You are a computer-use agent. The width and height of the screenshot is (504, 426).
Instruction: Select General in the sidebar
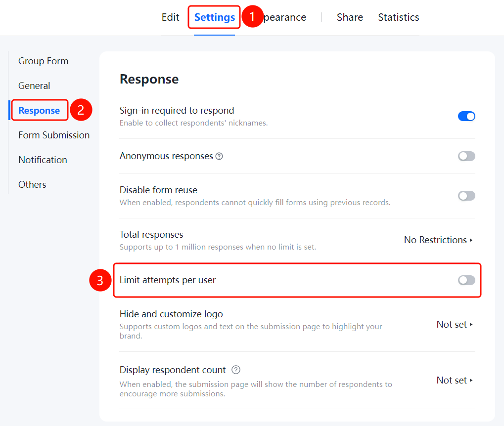(34, 86)
